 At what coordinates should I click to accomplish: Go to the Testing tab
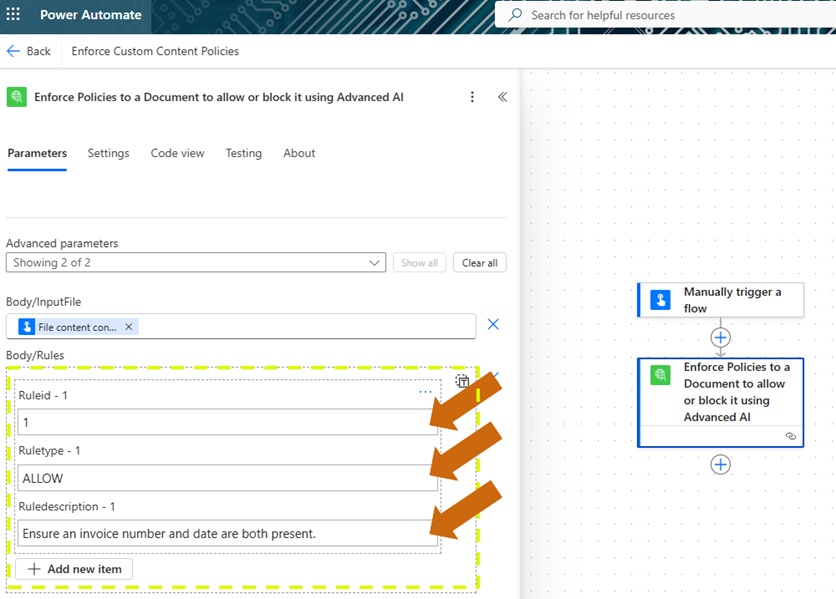click(x=243, y=153)
